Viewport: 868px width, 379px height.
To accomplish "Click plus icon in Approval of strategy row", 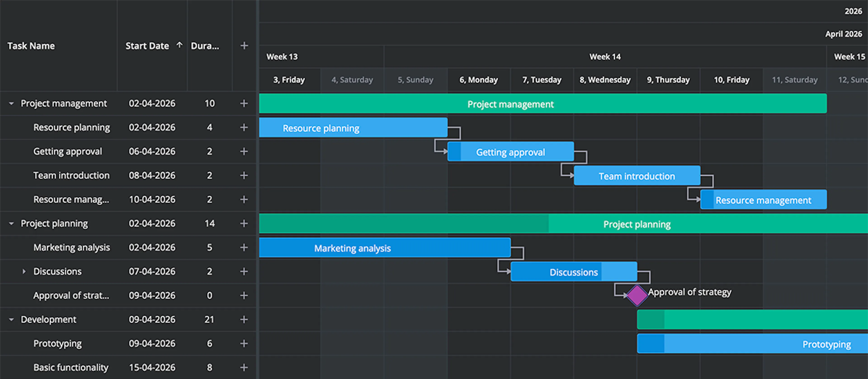I will pyautogui.click(x=244, y=295).
